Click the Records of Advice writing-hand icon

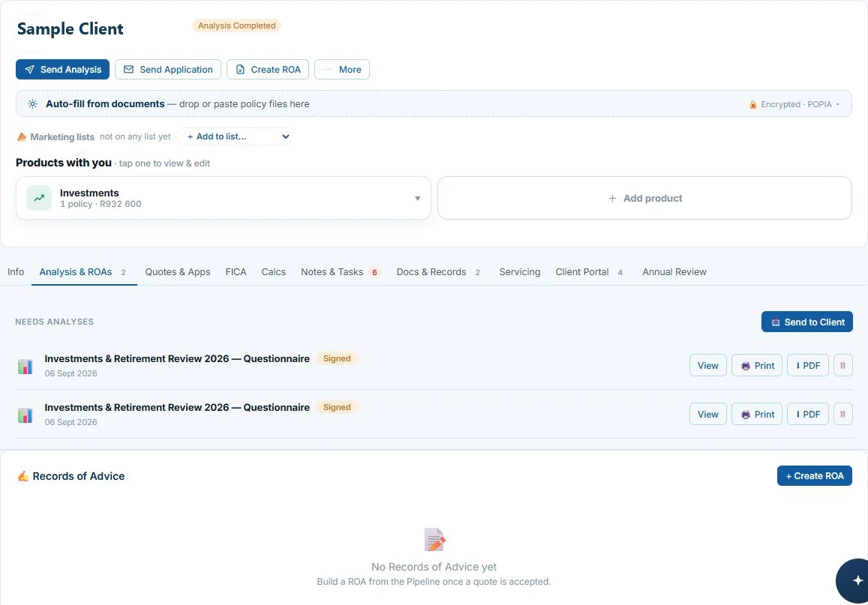pos(23,476)
